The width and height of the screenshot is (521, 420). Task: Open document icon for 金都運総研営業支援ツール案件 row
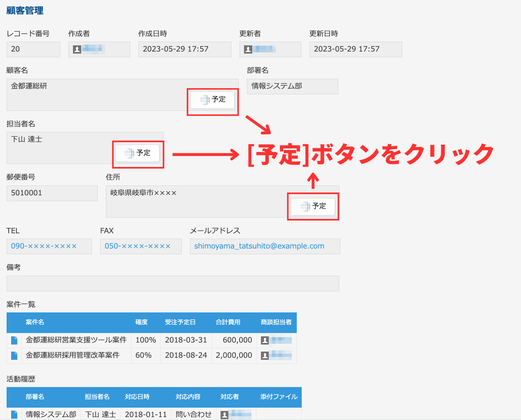pos(14,340)
